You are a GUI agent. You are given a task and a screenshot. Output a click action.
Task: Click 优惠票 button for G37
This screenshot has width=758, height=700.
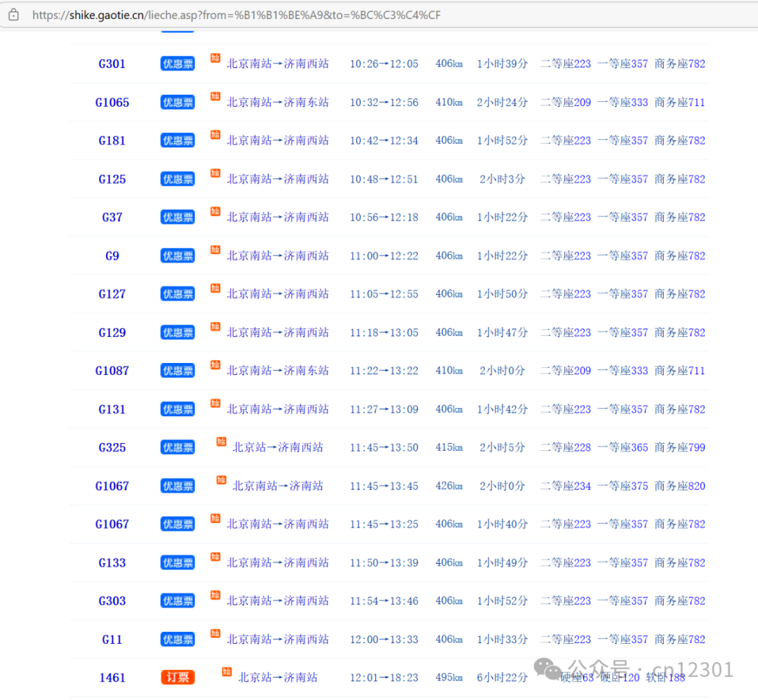178,218
